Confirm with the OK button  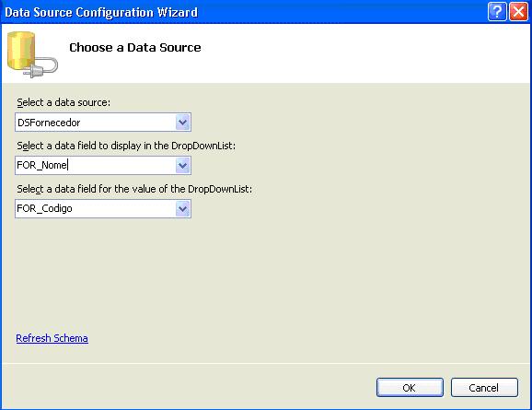(x=410, y=388)
